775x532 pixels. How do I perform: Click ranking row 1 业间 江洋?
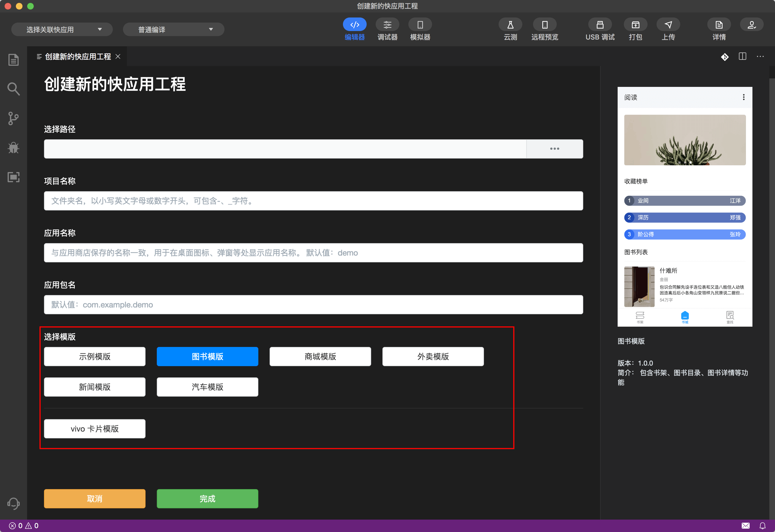[685, 201]
